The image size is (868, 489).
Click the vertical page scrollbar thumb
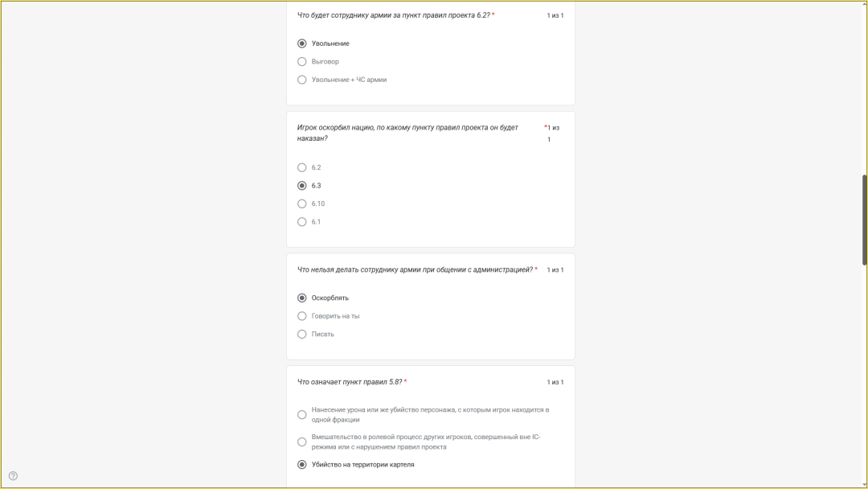coord(865,219)
